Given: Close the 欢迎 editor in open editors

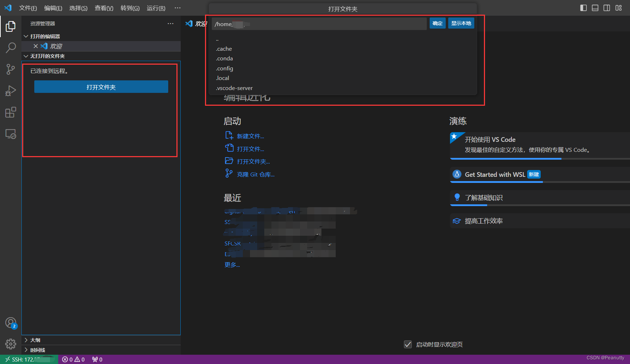Looking at the screenshot, I should [36, 46].
